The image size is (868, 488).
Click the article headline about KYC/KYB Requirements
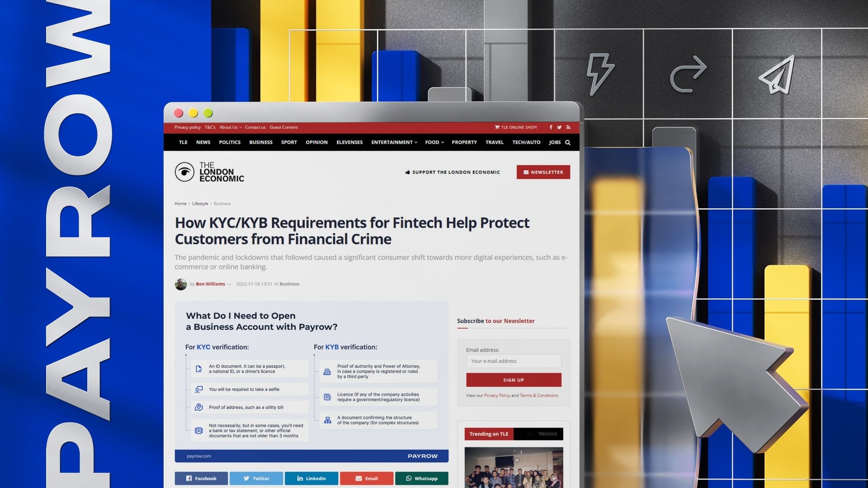[x=352, y=231]
